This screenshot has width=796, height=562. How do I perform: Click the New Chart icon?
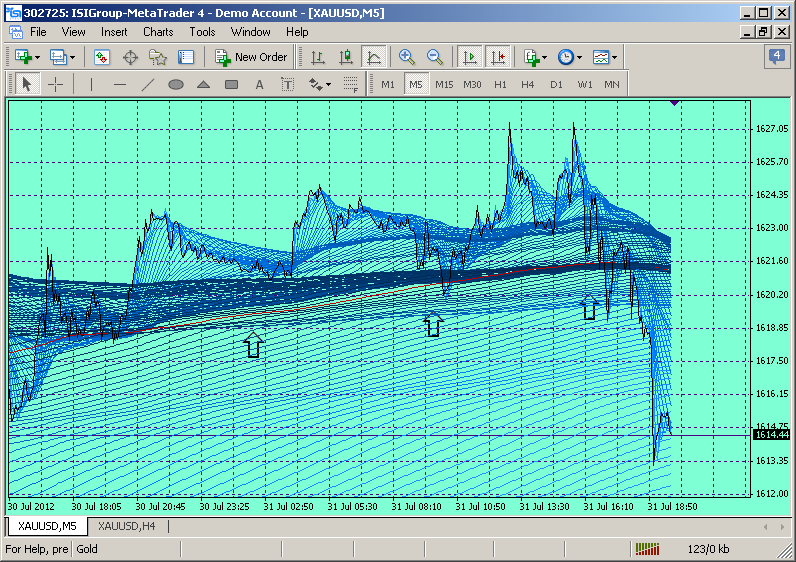point(23,57)
